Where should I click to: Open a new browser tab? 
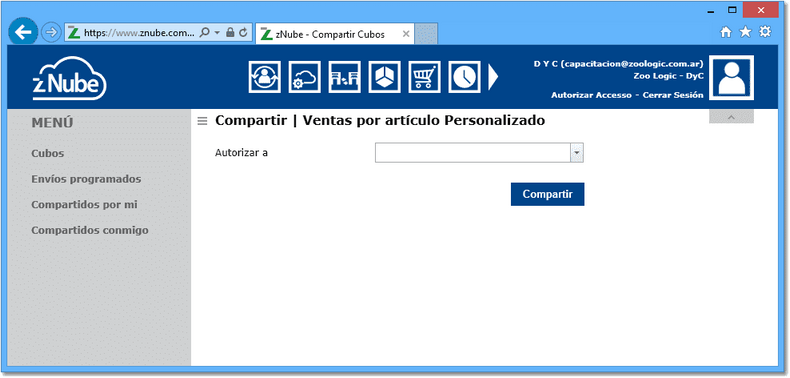pyautogui.click(x=426, y=34)
